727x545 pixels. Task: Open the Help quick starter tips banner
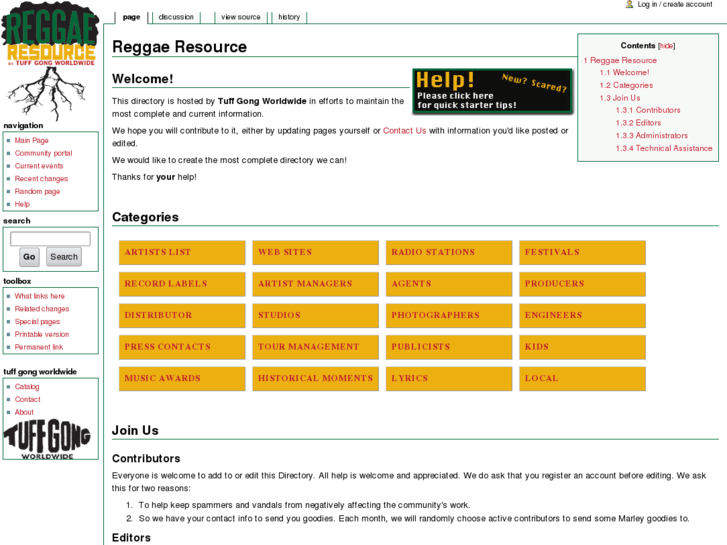(492, 91)
